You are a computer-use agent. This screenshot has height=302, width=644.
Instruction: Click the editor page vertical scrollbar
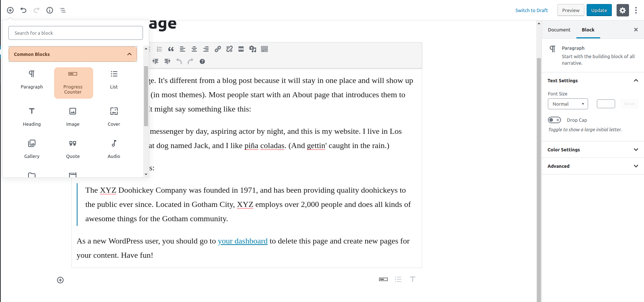coord(539,179)
